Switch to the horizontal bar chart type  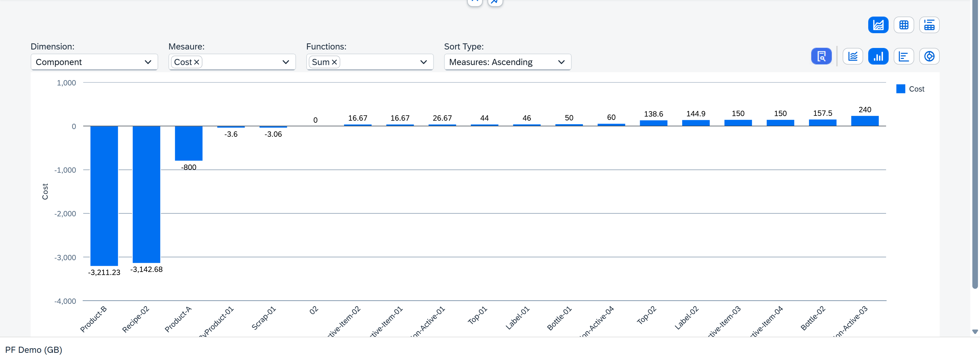pos(904,56)
